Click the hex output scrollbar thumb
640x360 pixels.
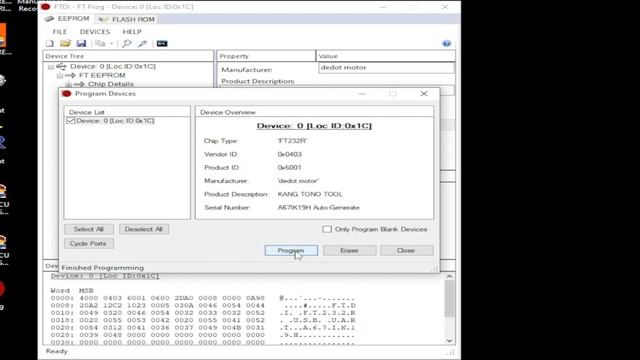(449, 298)
